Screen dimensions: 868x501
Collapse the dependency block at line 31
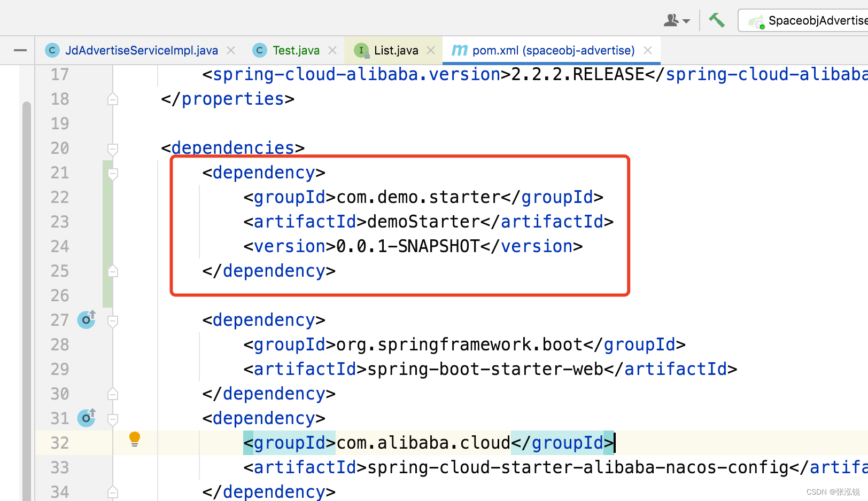[x=113, y=419]
